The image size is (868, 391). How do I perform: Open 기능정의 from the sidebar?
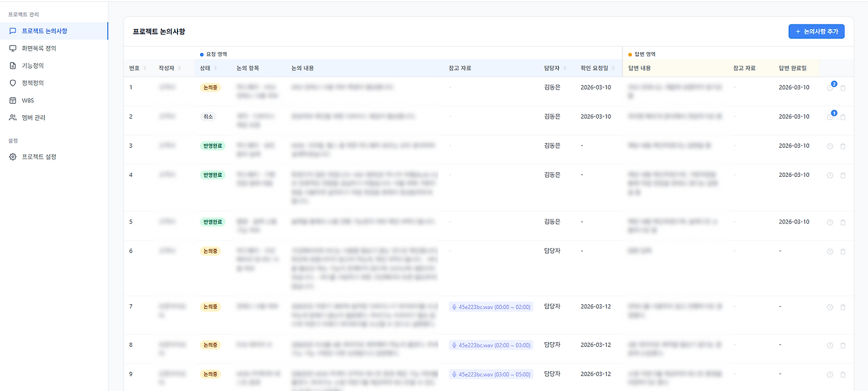point(54,66)
